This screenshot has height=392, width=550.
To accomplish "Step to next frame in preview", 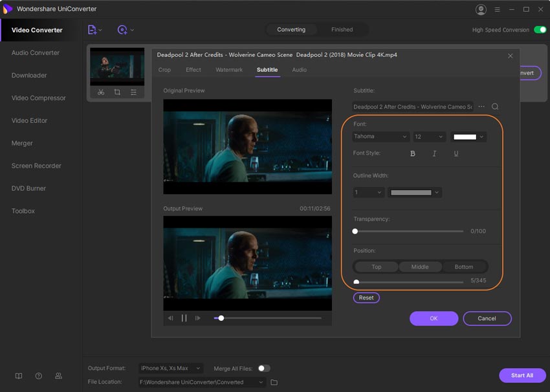I will pos(198,318).
